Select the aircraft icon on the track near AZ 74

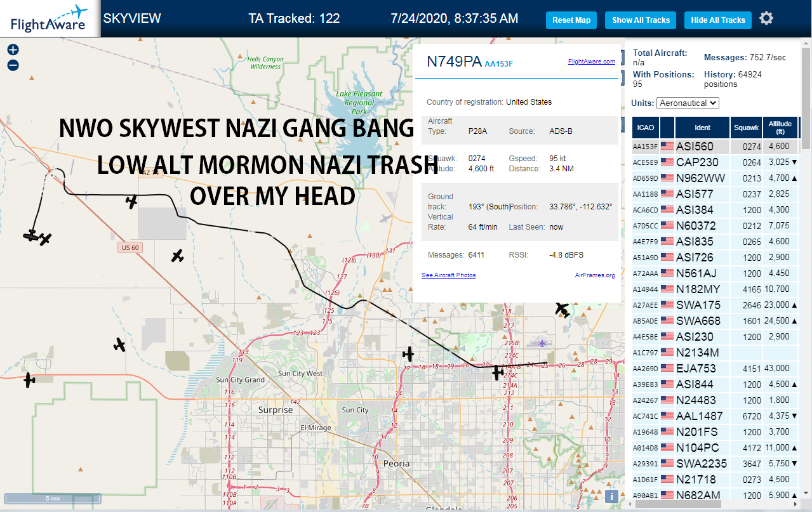(x=131, y=202)
